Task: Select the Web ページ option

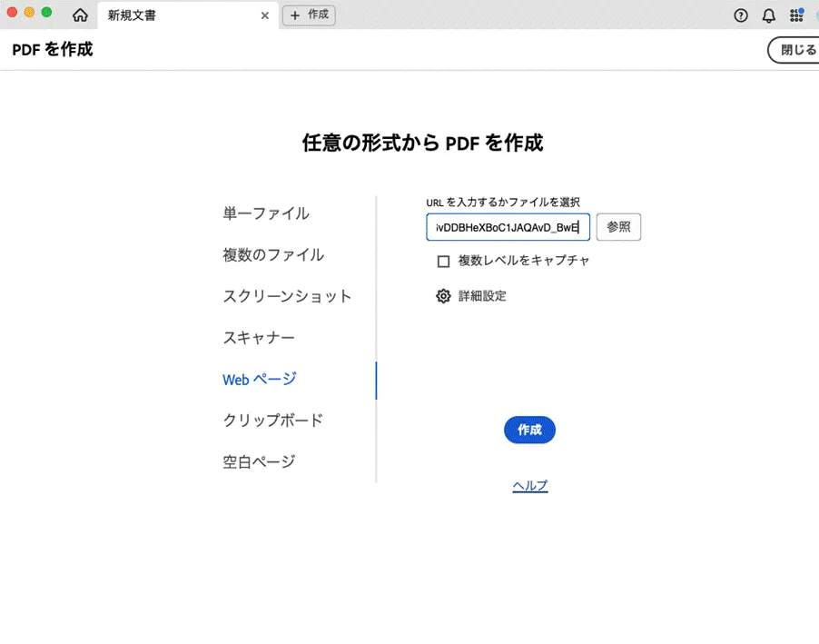Action: click(x=260, y=380)
